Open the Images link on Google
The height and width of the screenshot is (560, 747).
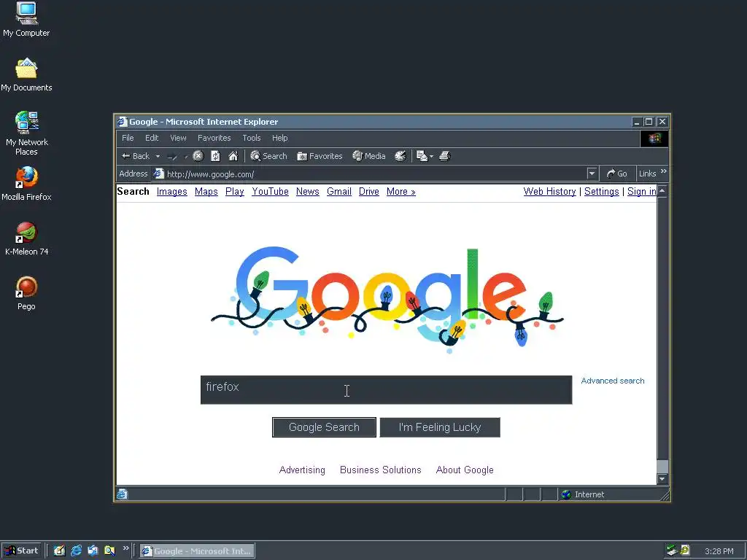click(172, 192)
